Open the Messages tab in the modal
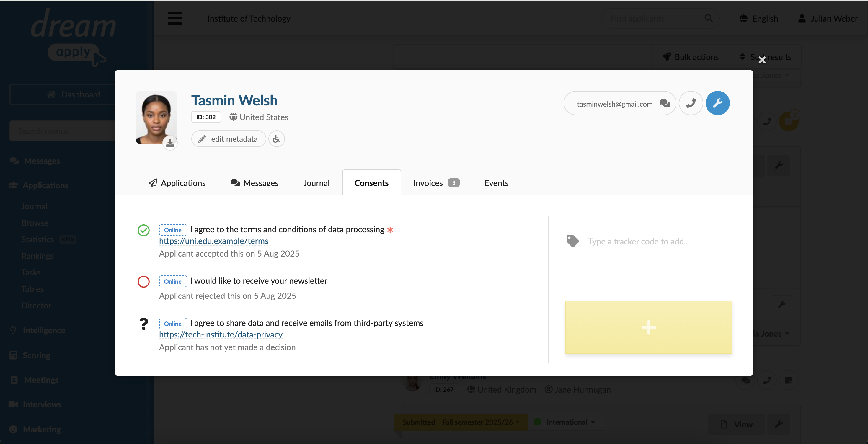 point(254,183)
